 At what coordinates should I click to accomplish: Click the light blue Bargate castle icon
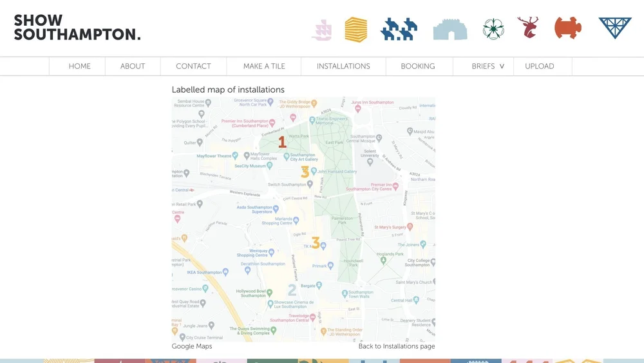click(x=450, y=29)
